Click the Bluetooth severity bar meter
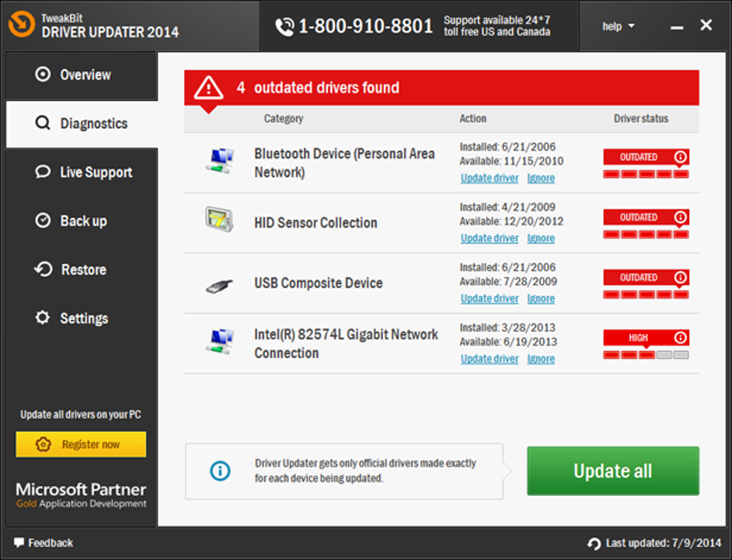Viewport: 732px width, 560px height. point(646,174)
